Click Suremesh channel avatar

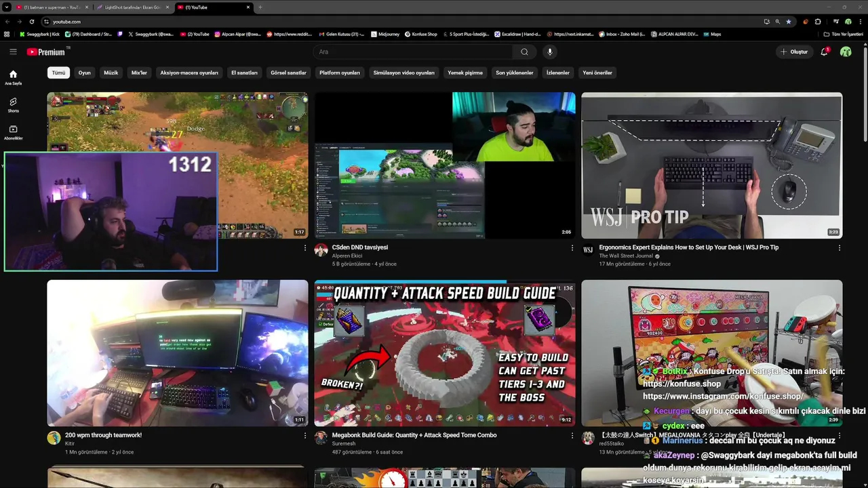click(321, 438)
